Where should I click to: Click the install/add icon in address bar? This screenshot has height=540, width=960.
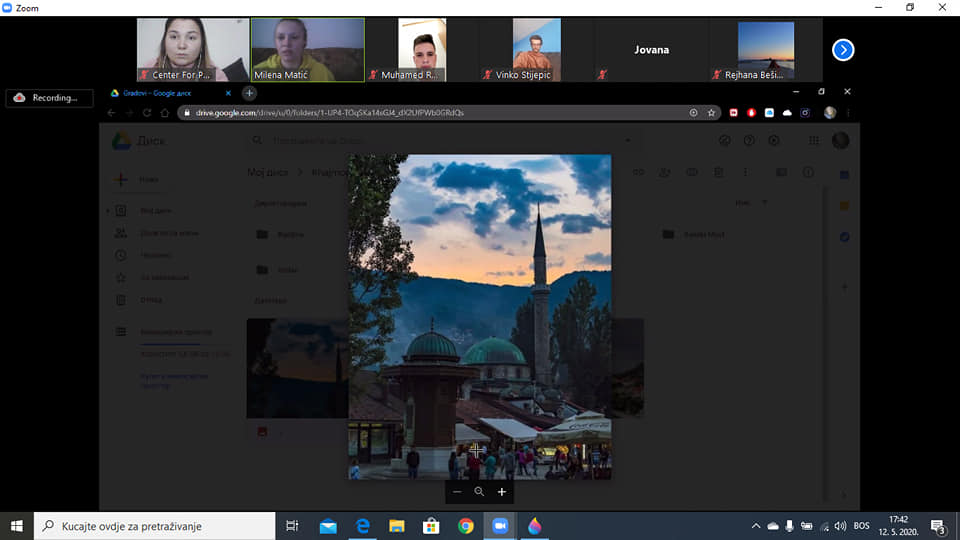(x=693, y=113)
